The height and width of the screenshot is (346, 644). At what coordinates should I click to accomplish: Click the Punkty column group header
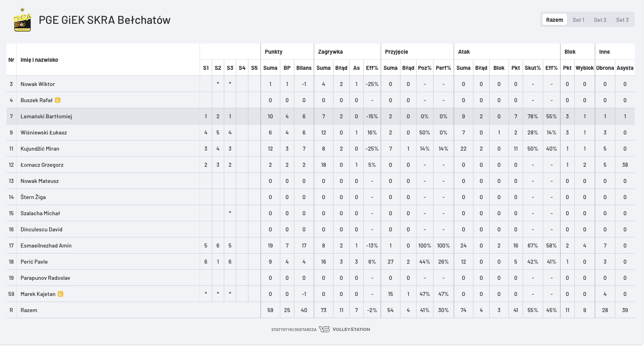coord(273,52)
